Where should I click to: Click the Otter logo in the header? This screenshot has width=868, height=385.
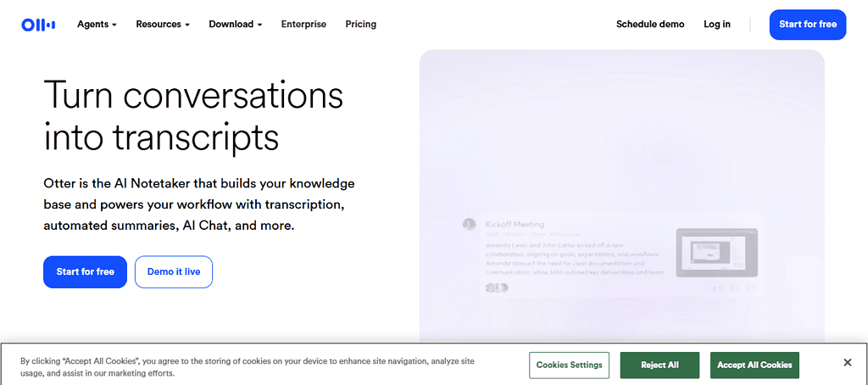tap(38, 25)
